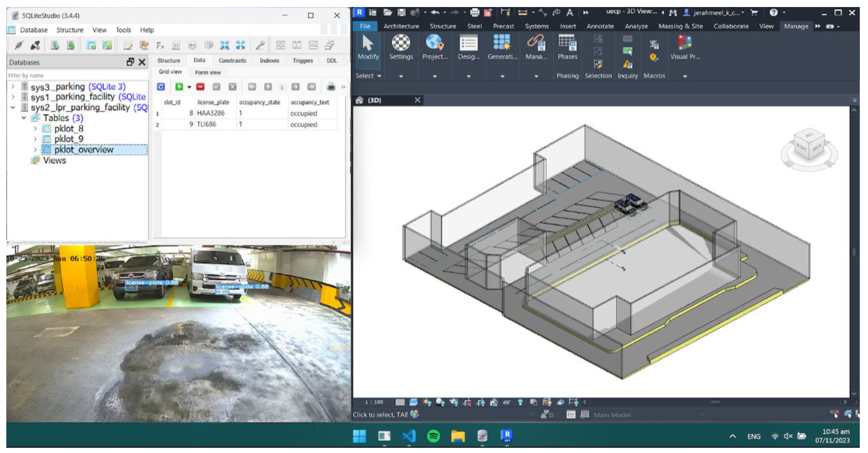Click the Revit print icon
Viewport: 868px width, 453px height.
(x=474, y=13)
